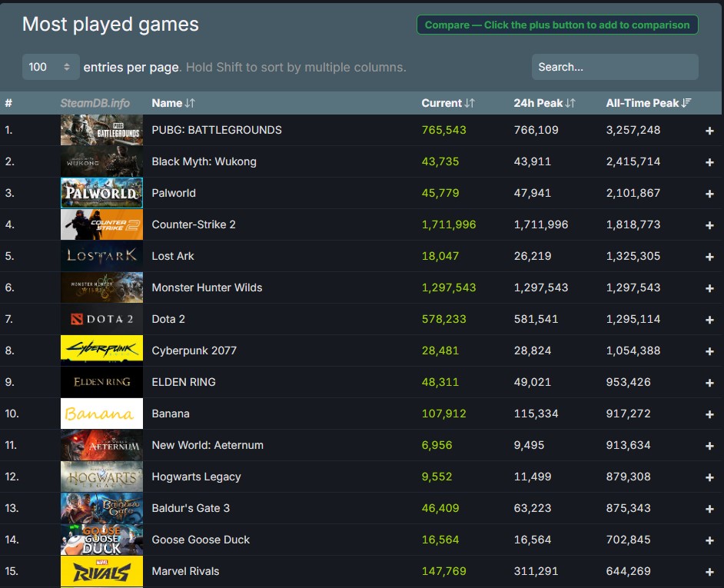
Task: Add PUBG: BATTLEGROUNDS to comparison with plus
Action: 709,131
